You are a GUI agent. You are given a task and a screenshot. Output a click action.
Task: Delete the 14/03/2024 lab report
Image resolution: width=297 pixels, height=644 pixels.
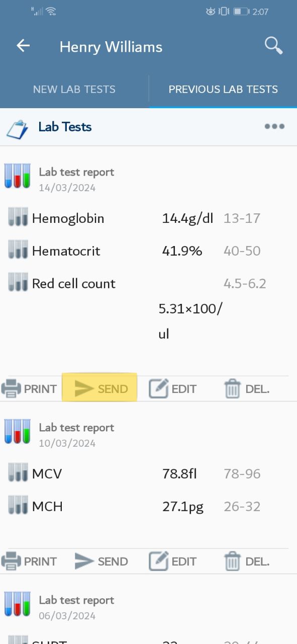(247, 389)
